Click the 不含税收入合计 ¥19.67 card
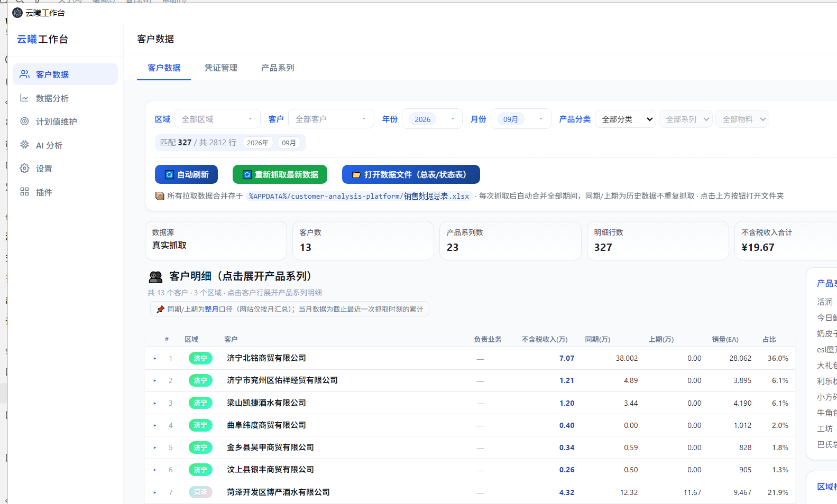Viewport: 837px width, 504px height. (786, 240)
